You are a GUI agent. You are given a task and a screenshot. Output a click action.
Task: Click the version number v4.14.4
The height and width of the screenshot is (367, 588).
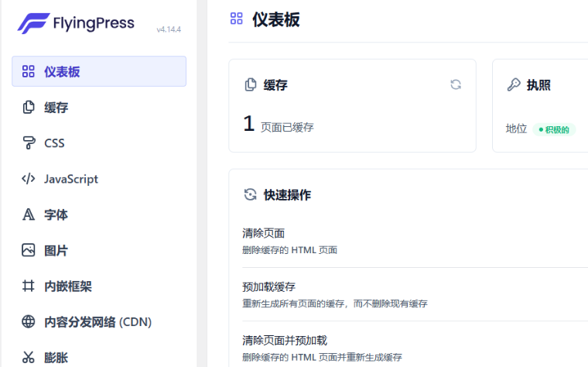169,29
